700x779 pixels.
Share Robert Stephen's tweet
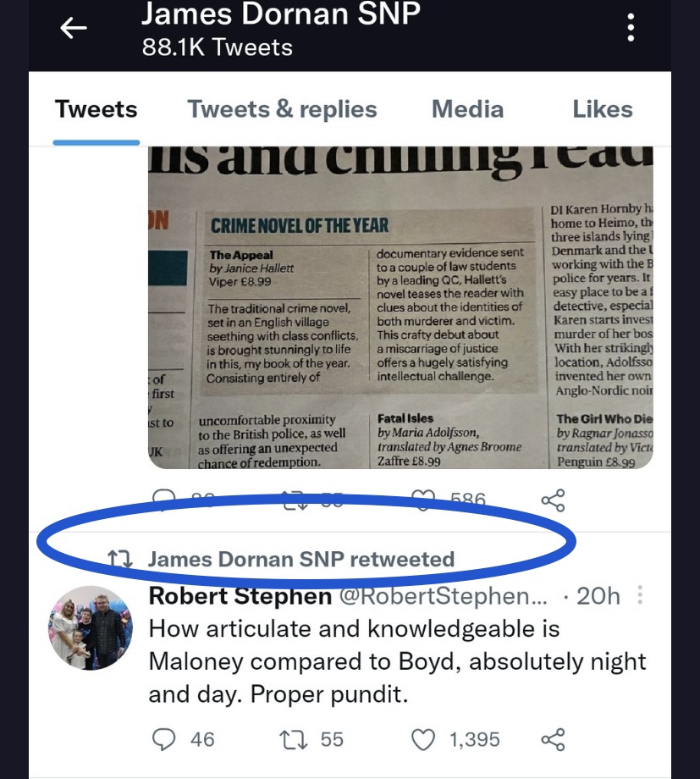(553, 739)
